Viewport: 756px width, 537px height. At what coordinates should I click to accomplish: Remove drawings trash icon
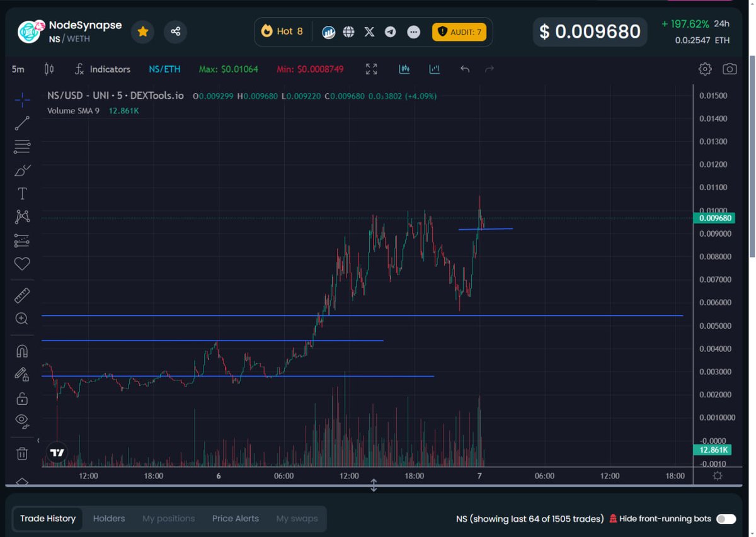click(22, 453)
